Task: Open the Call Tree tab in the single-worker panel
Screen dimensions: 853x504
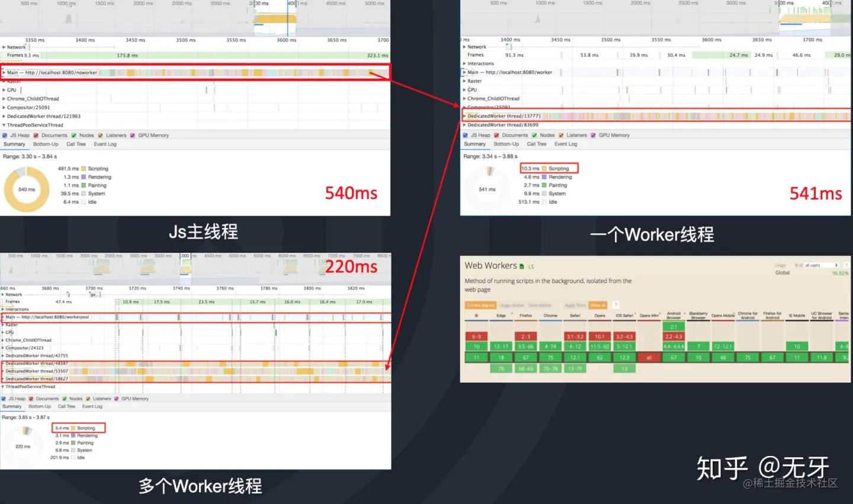Action: [x=537, y=144]
